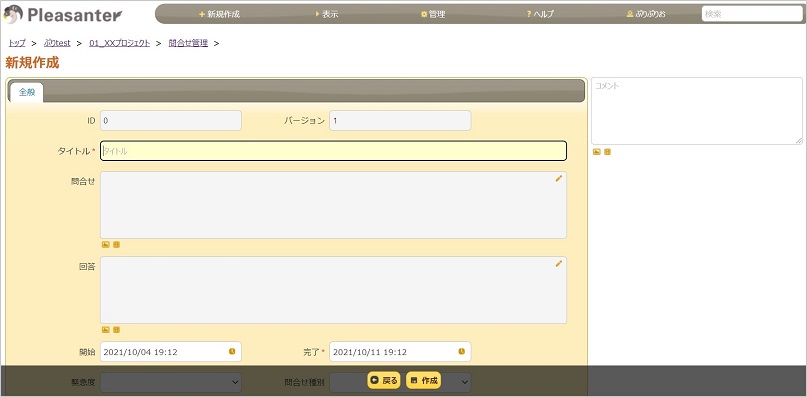Click the Pleasanter logo
This screenshot has width=807, height=397.
click(63, 15)
